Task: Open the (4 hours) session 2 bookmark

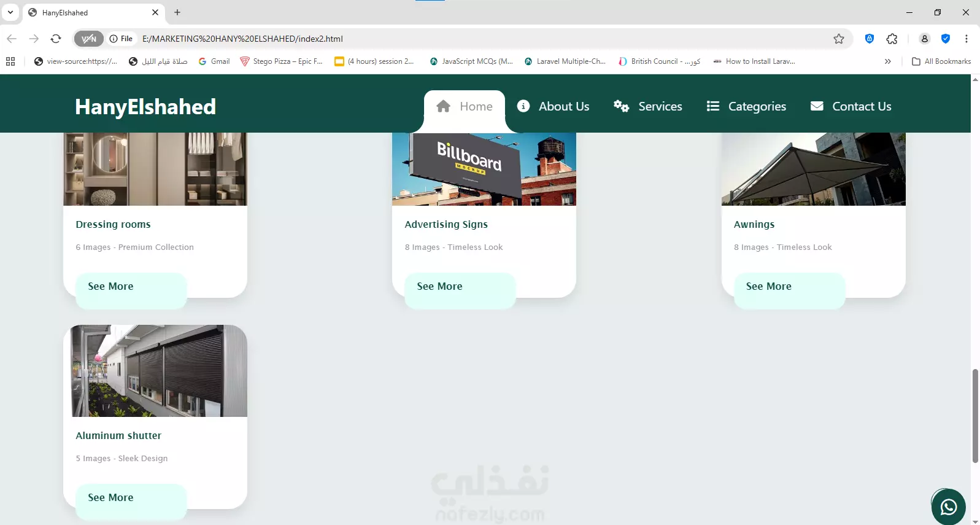Action: 374,61
